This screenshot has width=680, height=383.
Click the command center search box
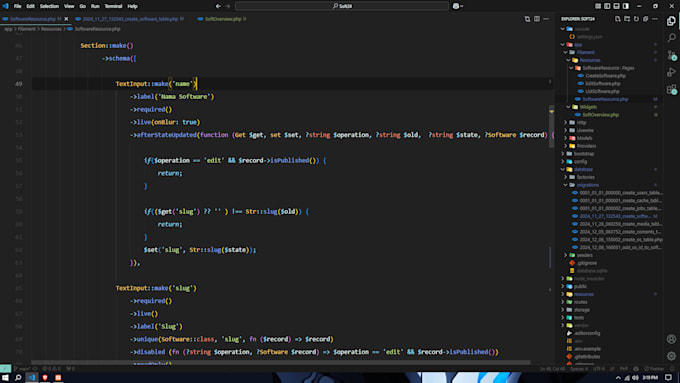(342, 6)
